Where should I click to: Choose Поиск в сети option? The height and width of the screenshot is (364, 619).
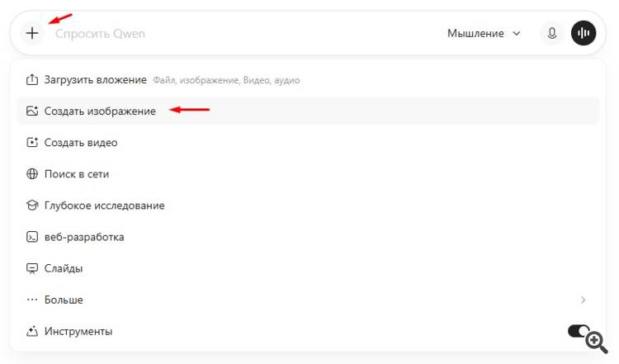(x=308, y=173)
